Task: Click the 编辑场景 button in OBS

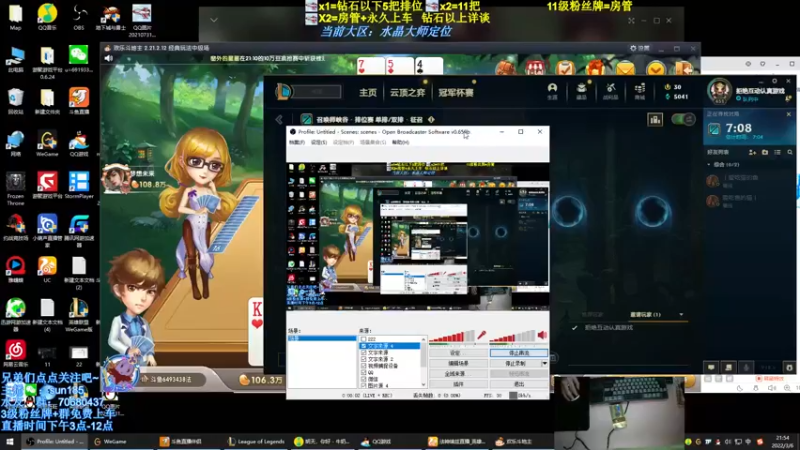Action: [458, 363]
